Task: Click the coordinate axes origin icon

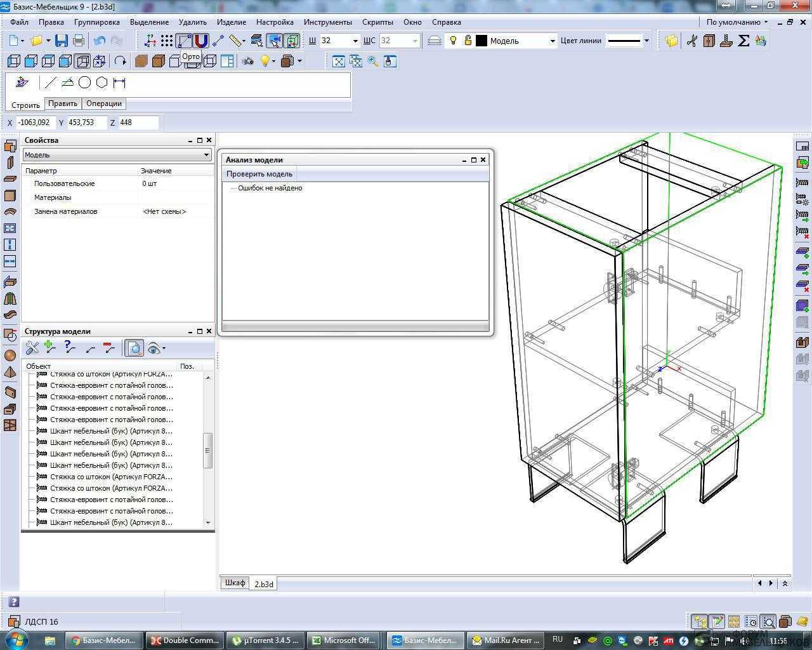Action: [x=150, y=41]
